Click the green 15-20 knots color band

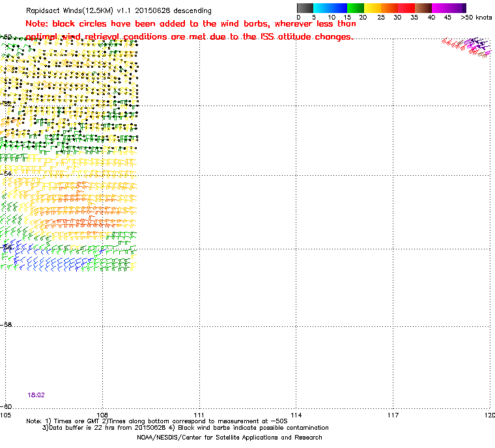[356, 8]
